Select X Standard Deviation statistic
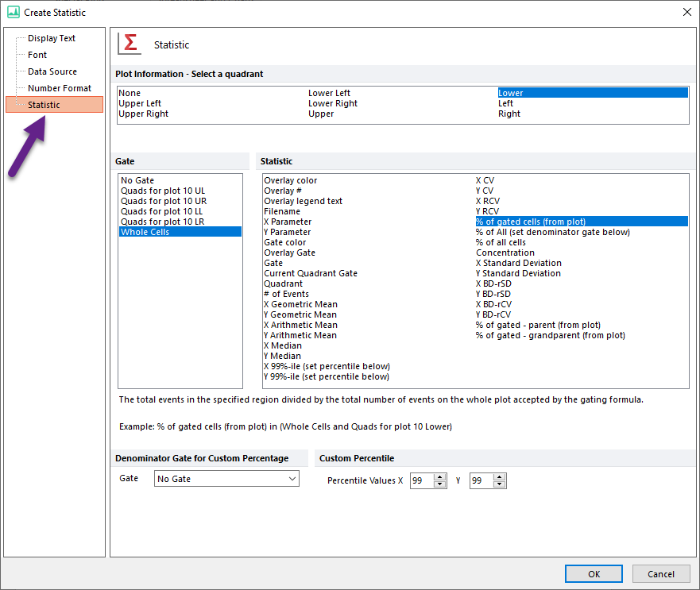Image resolution: width=700 pixels, height=590 pixels. [x=518, y=263]
